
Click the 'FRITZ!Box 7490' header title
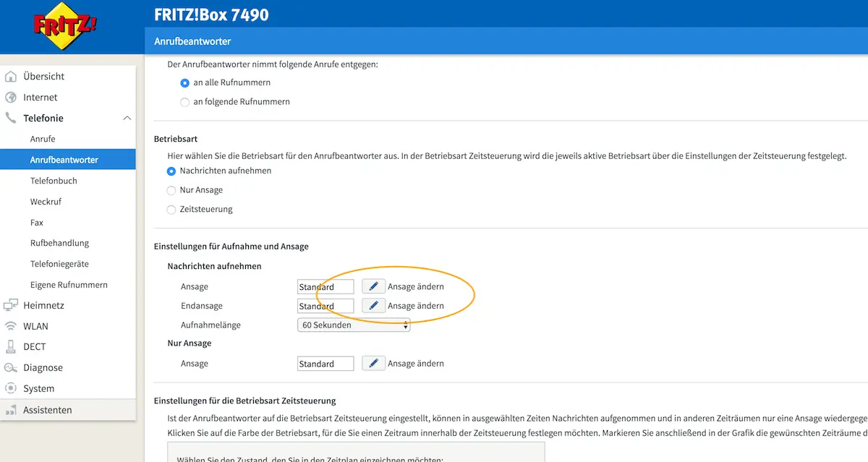[x=212, y=14]
